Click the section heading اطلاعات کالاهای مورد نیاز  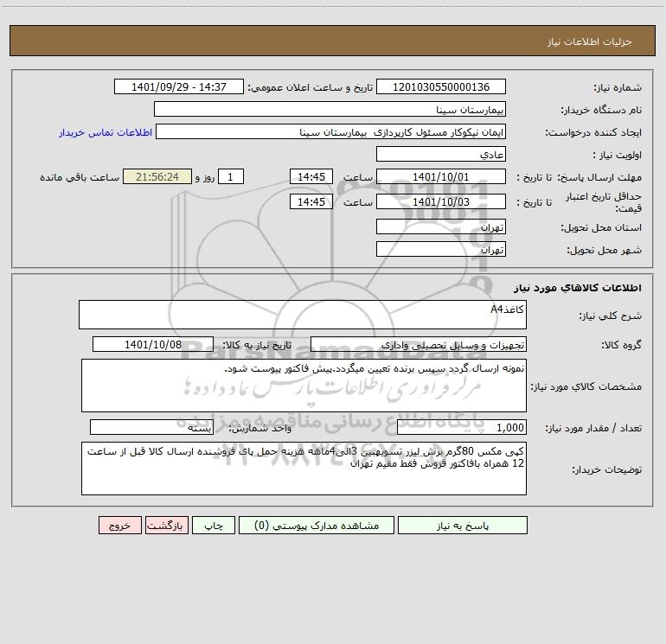pos(577,288)
